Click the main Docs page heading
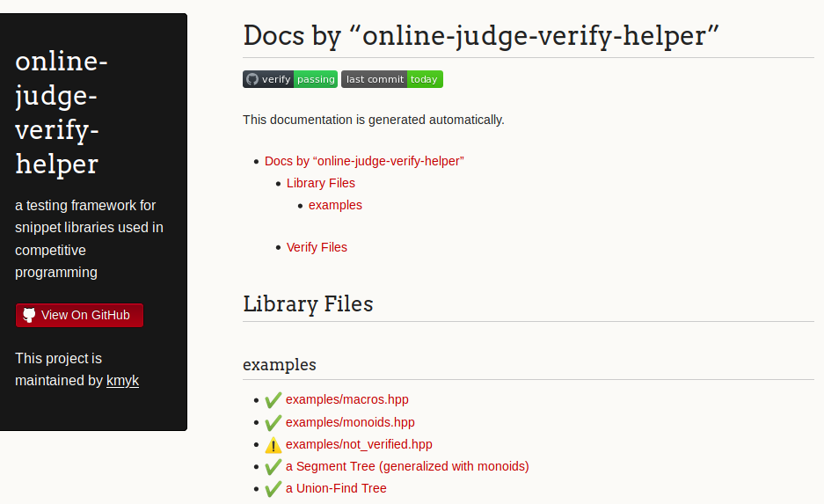This screenshot has width=824, height=504. [481, 36]
